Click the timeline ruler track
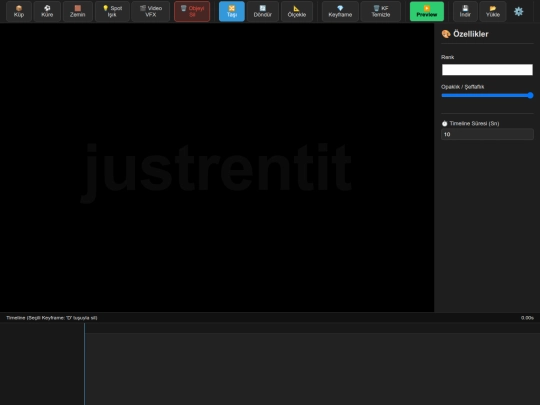The width and height of the screenshot is (540, 405). pos(312,328)
